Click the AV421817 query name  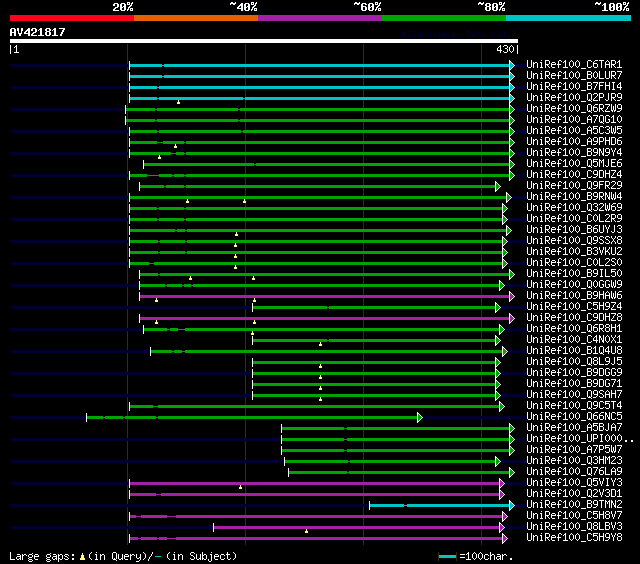pyautogui.click(x=38, y=32)
